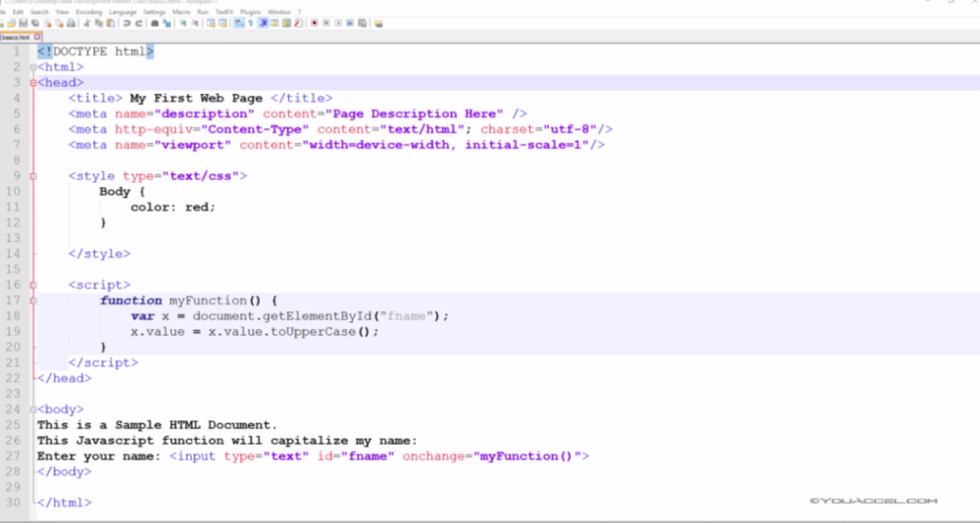Click the Save All toolbar icon

(35, 24)
